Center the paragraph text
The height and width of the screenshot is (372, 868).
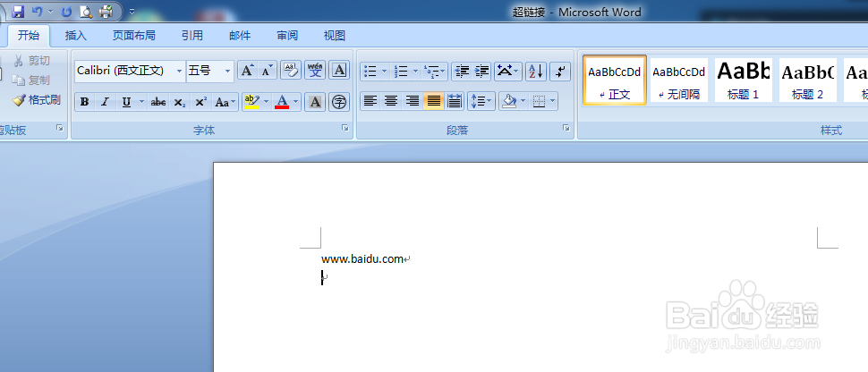pos(391,101)
